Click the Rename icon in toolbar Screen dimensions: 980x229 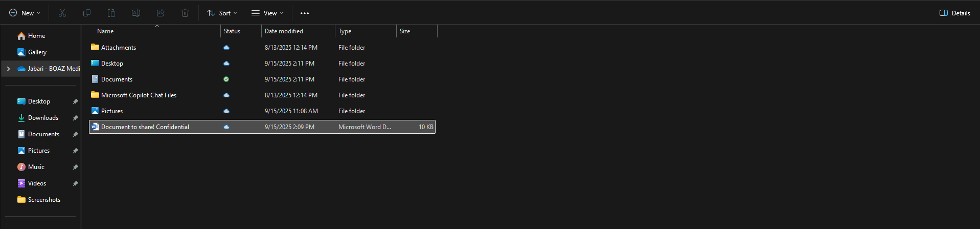(136, 13)
